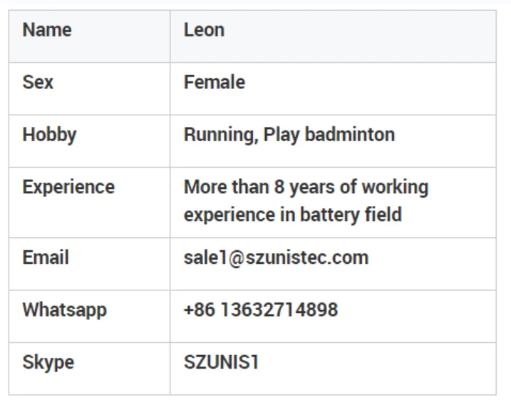Click the "Name" header cell
Screen dimensions: 511x420
47,30
